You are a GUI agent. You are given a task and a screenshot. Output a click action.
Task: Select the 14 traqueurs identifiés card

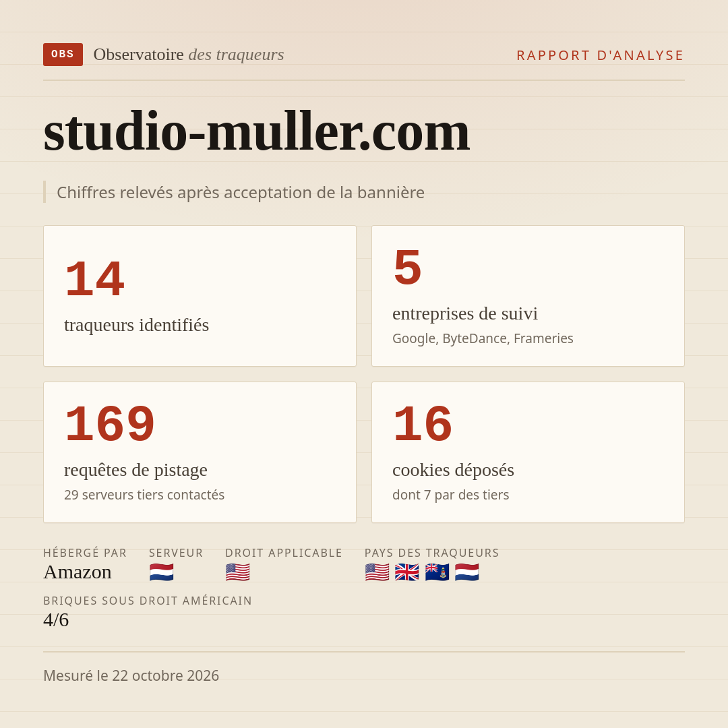click(x=200, y=296)
